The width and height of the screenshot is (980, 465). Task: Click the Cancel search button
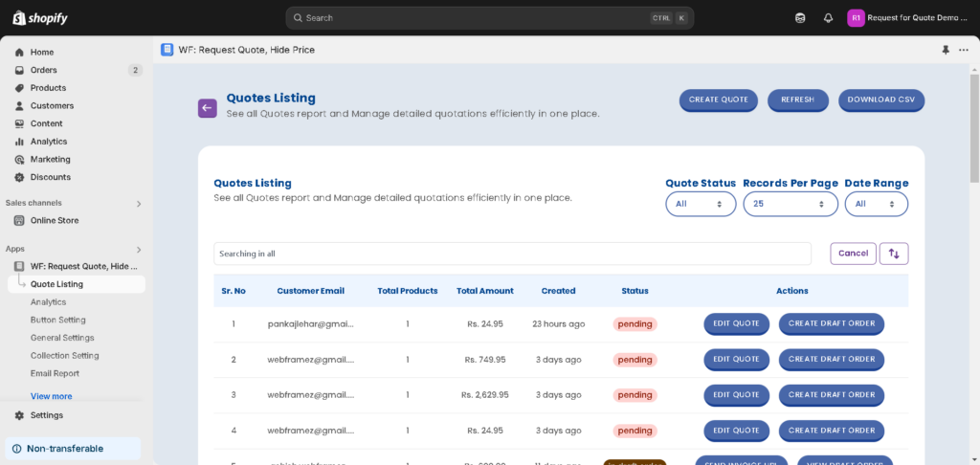[853, 254]
